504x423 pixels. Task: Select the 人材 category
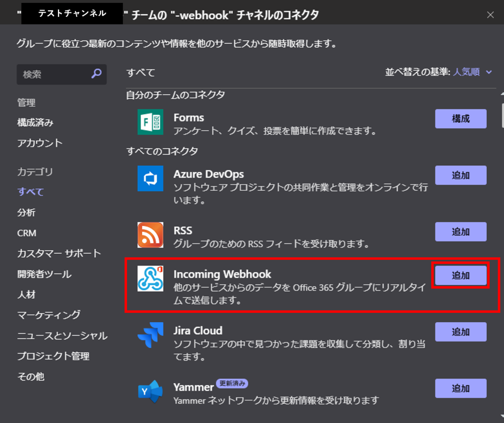[26, 294]
